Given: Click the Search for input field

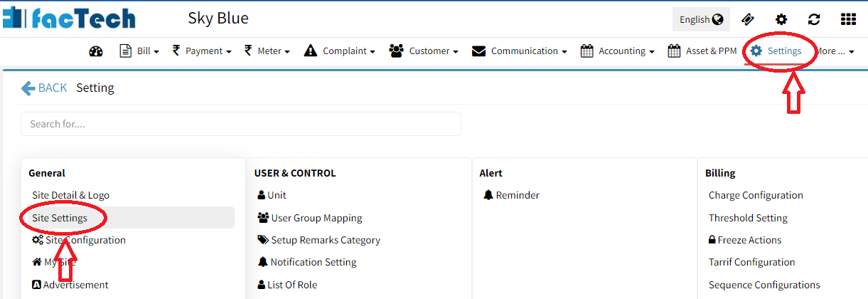Looking at the screenshot, I should pyautogui.click(x=241, y=124).
